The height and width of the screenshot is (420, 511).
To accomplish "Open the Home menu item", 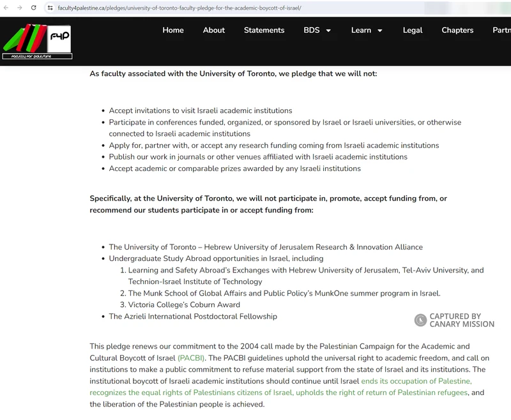I will [x=173, y=30].
